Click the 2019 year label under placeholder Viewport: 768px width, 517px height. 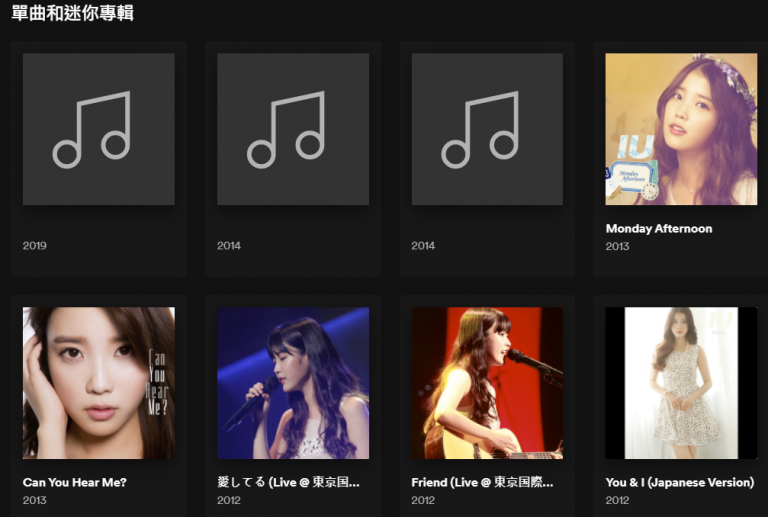pos(34,246)
